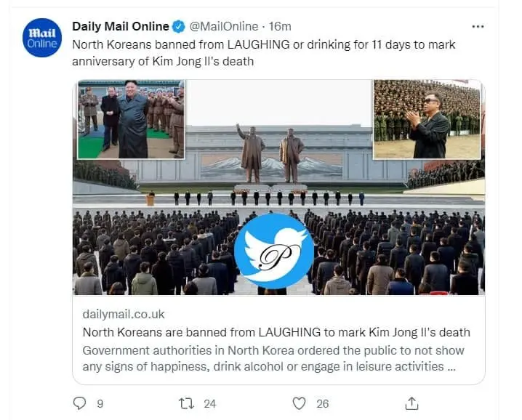Click the inset photo of Kim Jong Un
This screenshot has width=522, height=420.
pyautogui.click(x=132, y=119)
